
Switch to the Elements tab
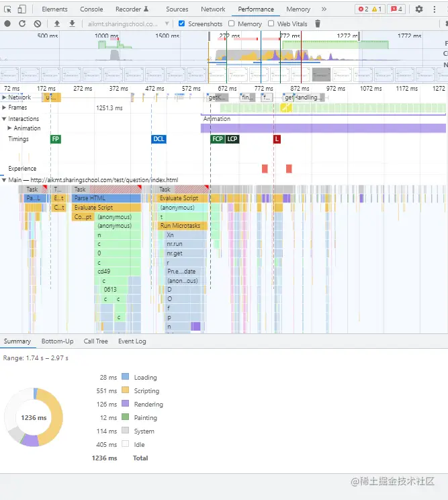point(54,9)
